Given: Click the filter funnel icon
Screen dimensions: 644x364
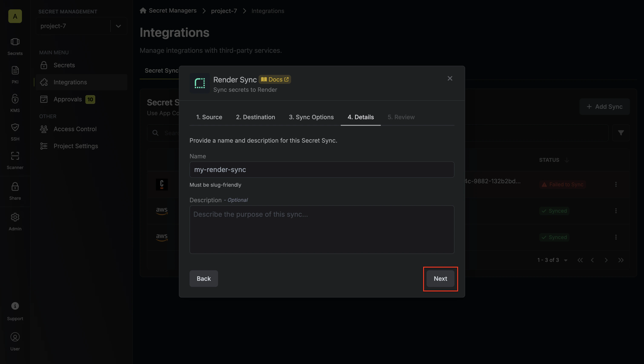Looking at the screenshot, I should [621, 133].
